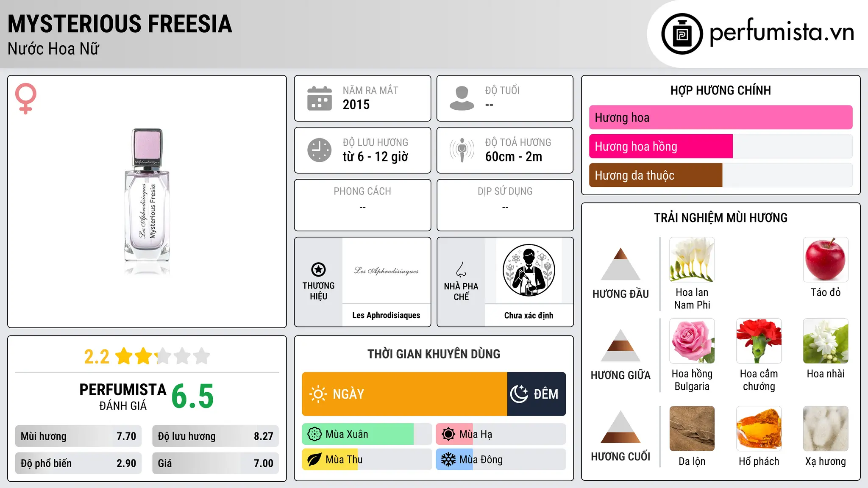
Task: Open the Xạ hương musk note image
Action: click(826, 429)
